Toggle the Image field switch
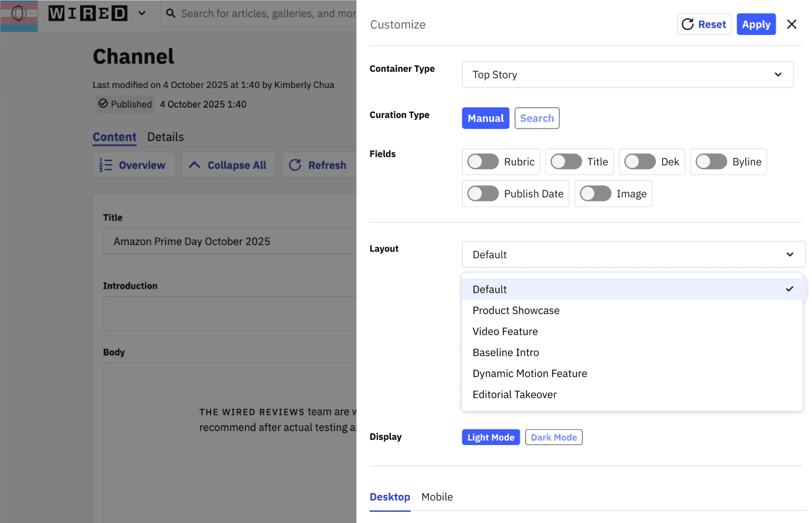Viewport: 812px width, 523px height. (595, 193)
